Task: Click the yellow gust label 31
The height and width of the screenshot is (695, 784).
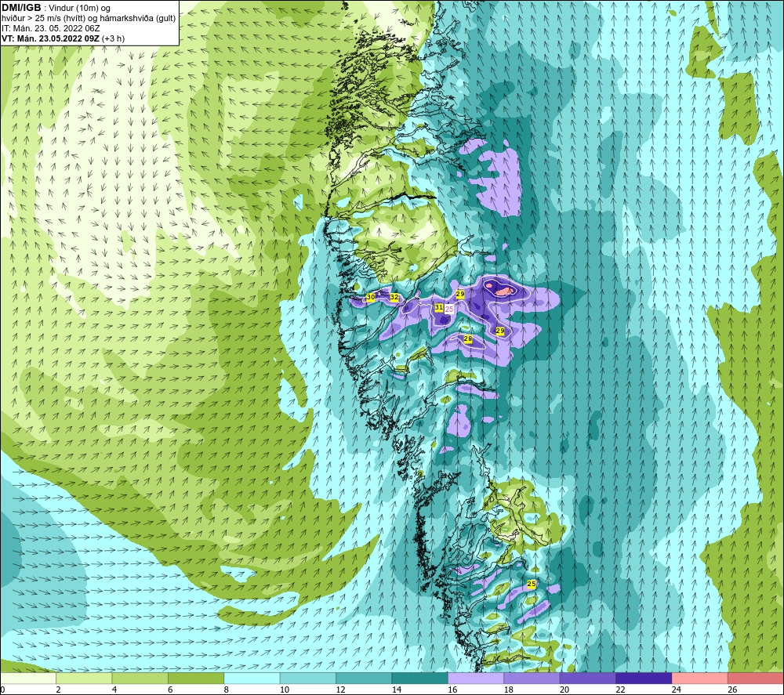Action: (x=438, y=308)
